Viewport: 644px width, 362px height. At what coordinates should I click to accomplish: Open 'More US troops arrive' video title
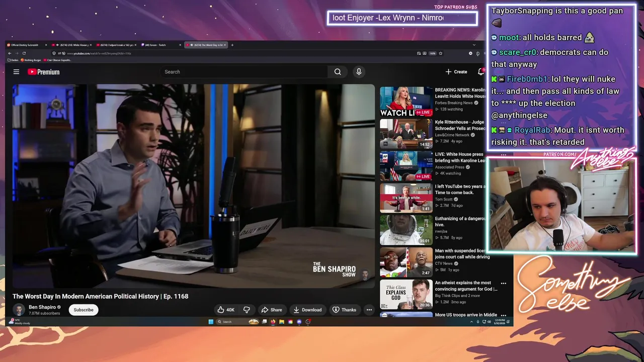[x=466, y=315]
